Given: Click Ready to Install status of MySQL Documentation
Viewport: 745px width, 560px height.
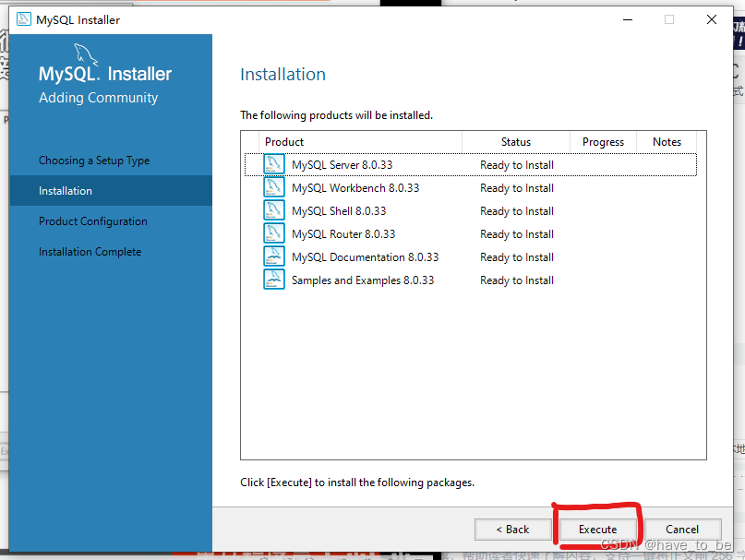Looking at the screenshot, I should (517, 257).
